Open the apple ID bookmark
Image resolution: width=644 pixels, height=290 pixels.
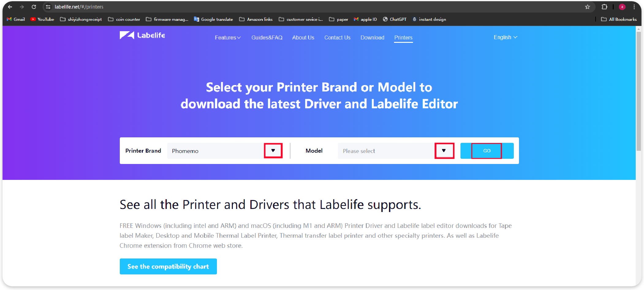coord(365,19)
